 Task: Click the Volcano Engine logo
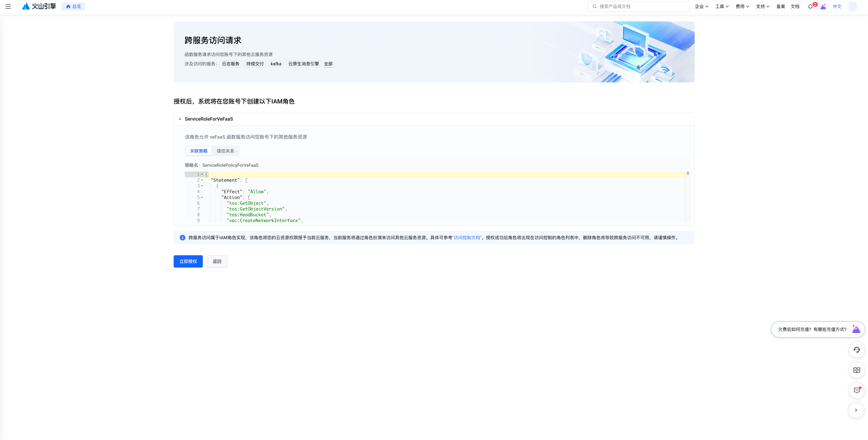tap(39, 6)
